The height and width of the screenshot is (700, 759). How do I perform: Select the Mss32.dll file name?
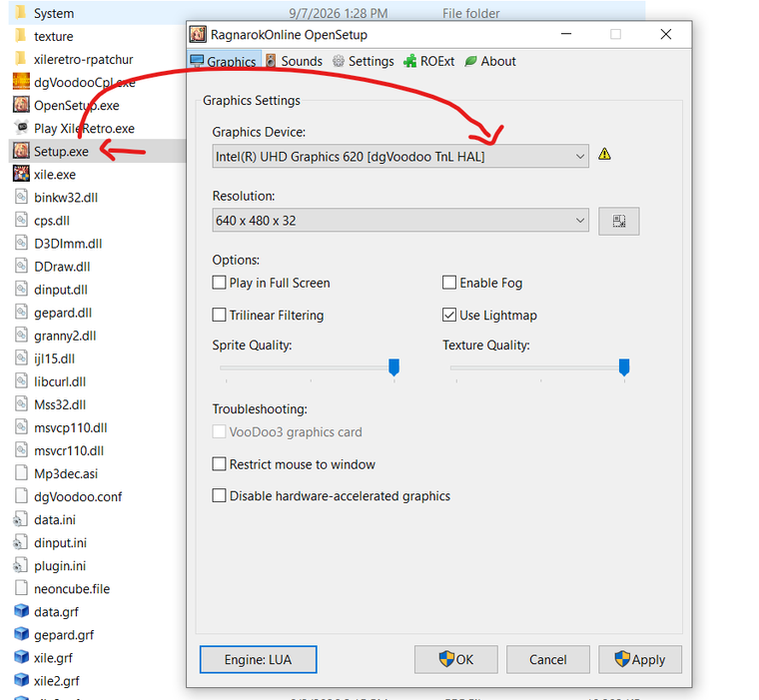(60, 404)
